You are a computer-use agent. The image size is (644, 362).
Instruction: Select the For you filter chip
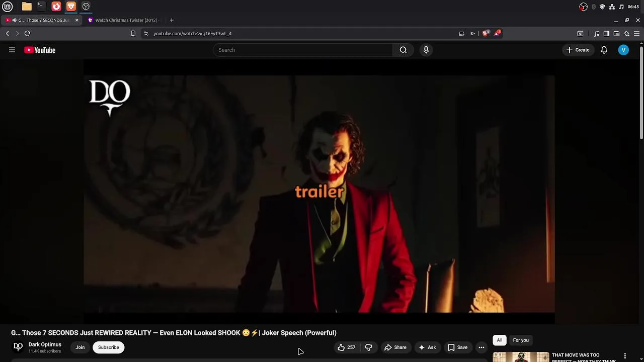(521, 340)
